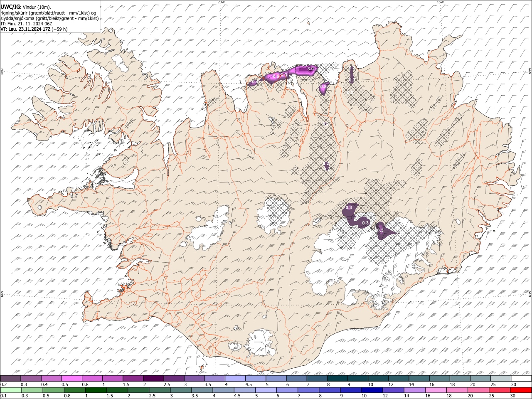Click the darkest purple top-row swatch between 2 and 2.5
Viewport: 532px width, 399px height.
coord(153,378)
